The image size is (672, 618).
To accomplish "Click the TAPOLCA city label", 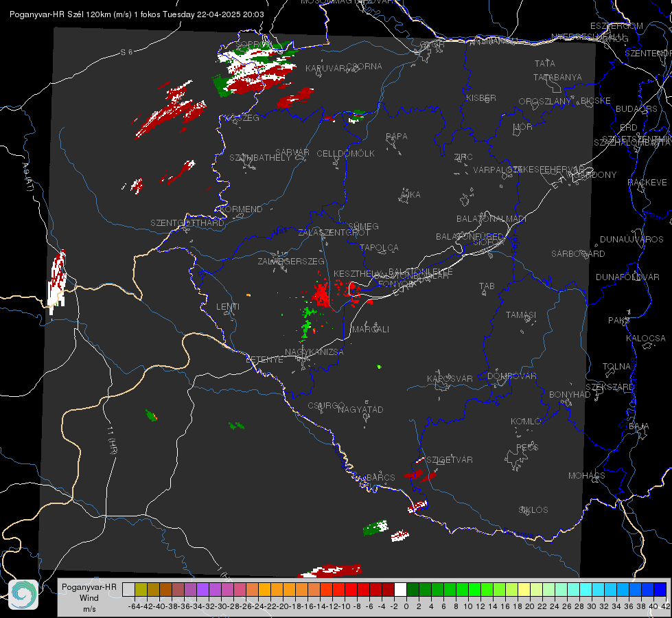I will tap(380, 248).
